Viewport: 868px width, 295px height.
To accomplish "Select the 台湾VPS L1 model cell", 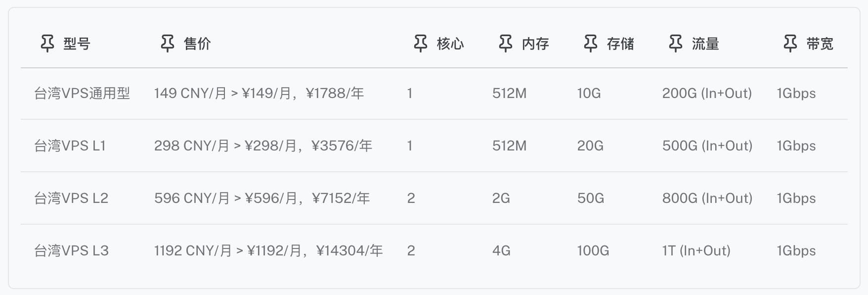I will point(70,146).
